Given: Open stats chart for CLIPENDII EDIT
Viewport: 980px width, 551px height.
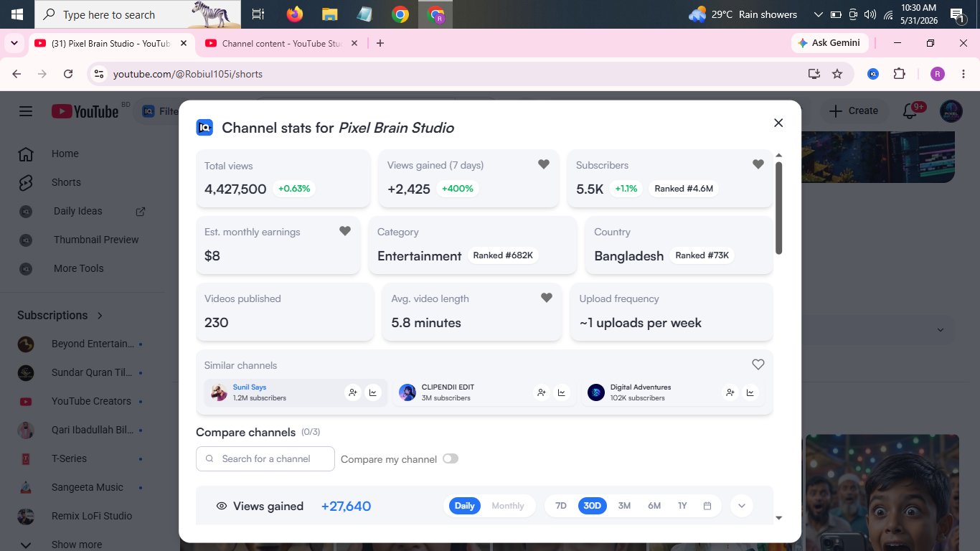Looking at the screenshot, I should coord(562,392).
